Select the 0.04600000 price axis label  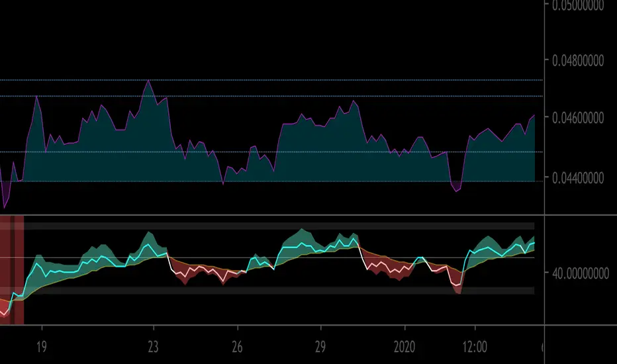[578, 118]
